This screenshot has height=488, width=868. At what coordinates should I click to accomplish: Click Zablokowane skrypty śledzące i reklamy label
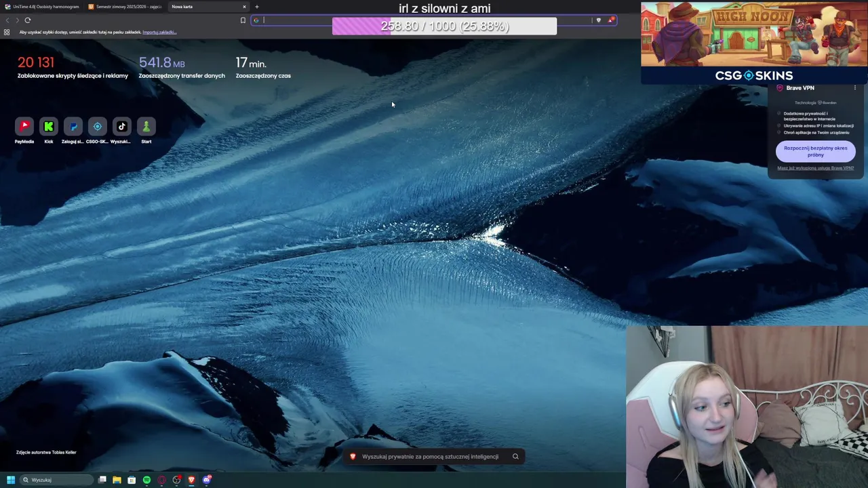coord(73,76)
